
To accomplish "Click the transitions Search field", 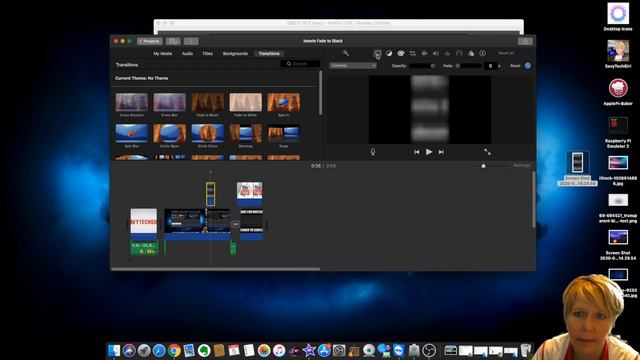I will coord(300,64).
